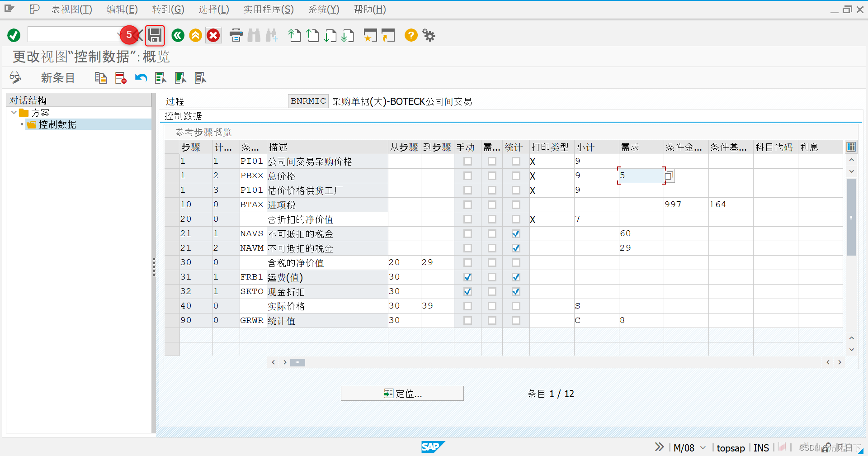
Task: Check 统计 checkbox for BTAX 进项税 row
Action: click(516, 204)
